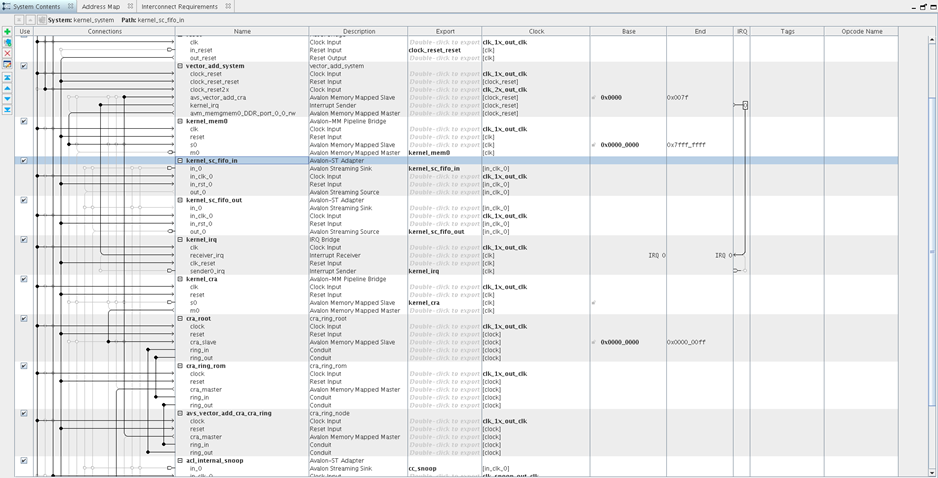Collapse the cra_ring_rom component node
This screenshot has width=938, height=478.
click(x=181, y=366)
